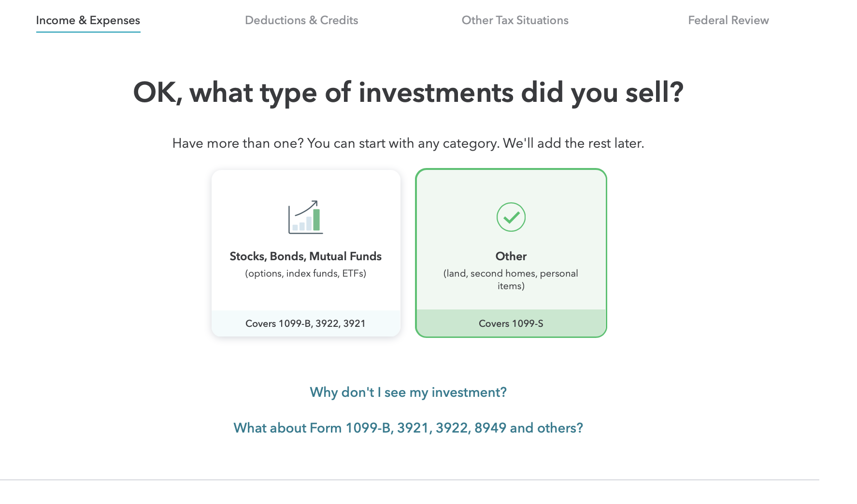Click the green bar in chart icon
857x504 pixels.
(316, 220)
